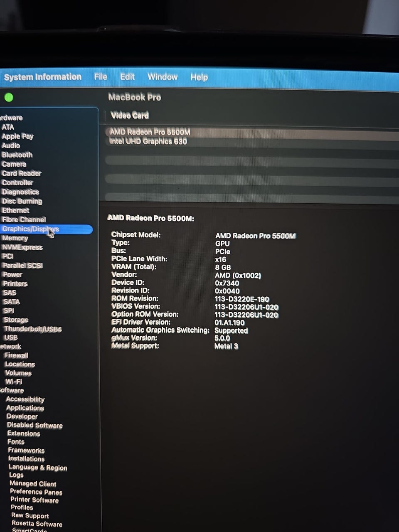This screenshot has height=532, width=399.
Task: Select Rosetta Software in the sidebar
Action: (x=37, y=524)
